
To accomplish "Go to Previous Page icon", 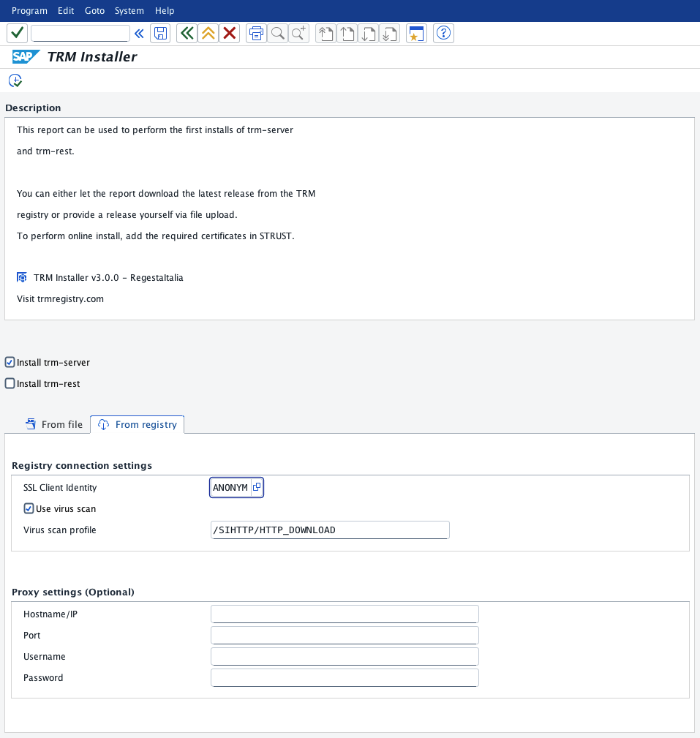I will click(x=347, y=33).
